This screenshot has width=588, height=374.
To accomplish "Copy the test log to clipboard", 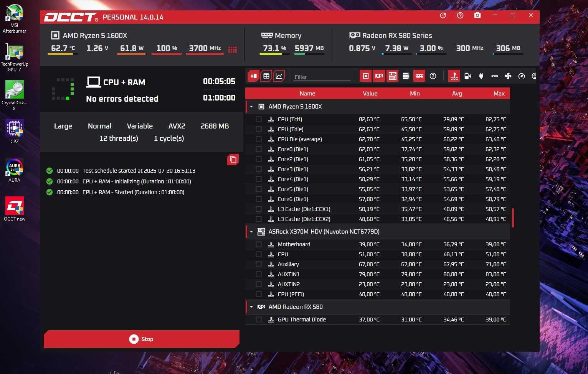I will pyautogui.click(x=233, y=160).
